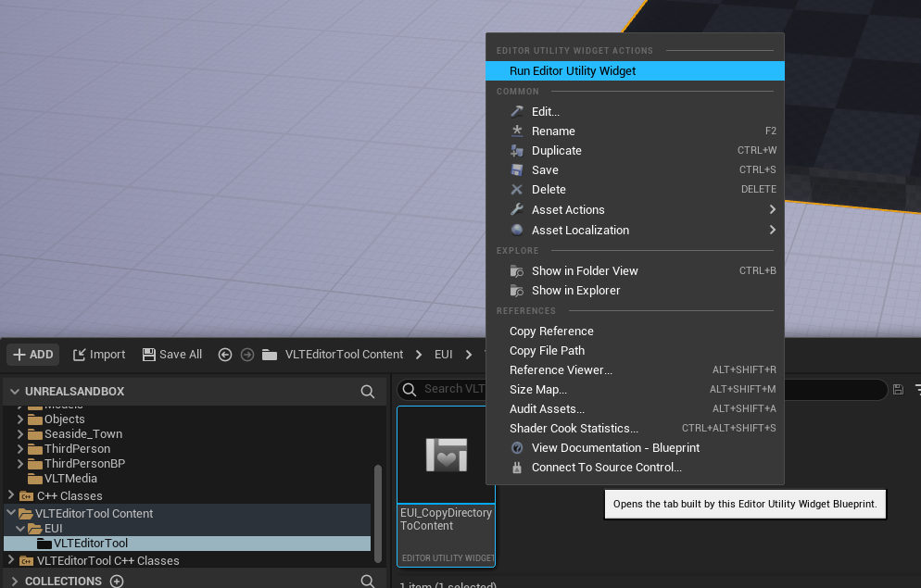Expand the COLLECTIONS section
Image resolution: width=921 pixels, height=588 pixels.
(15, 581)
